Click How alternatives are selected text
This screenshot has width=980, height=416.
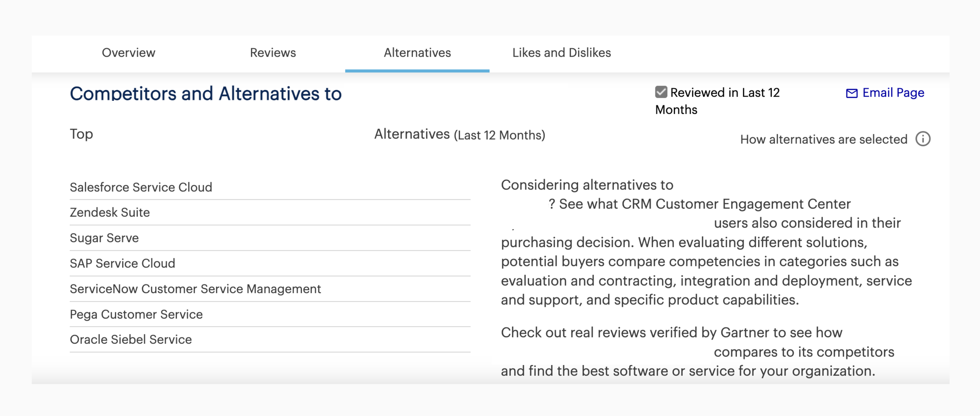click(824, 139)
